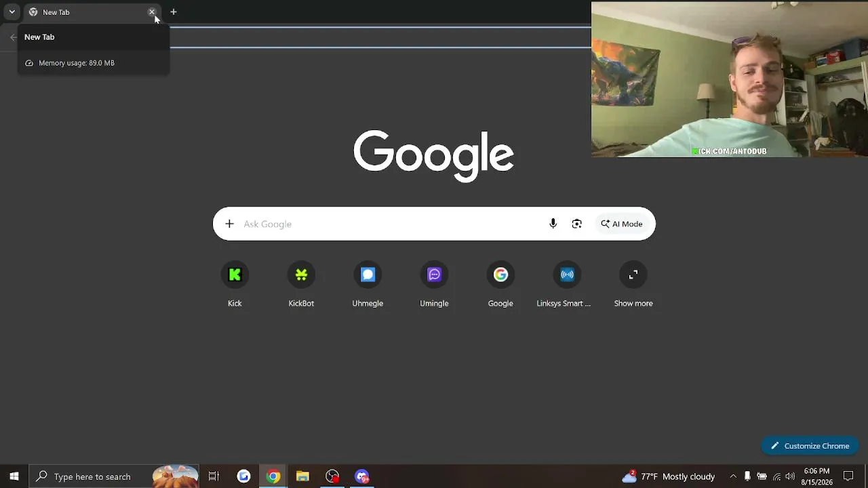
Task: Select the New Tab tab in the tab strip
Action: click(92, 12)
